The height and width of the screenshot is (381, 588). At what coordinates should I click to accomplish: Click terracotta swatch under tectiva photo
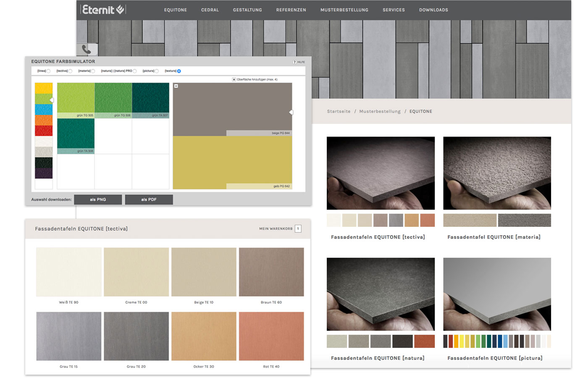pyautogui.click(x=428, y=220)
